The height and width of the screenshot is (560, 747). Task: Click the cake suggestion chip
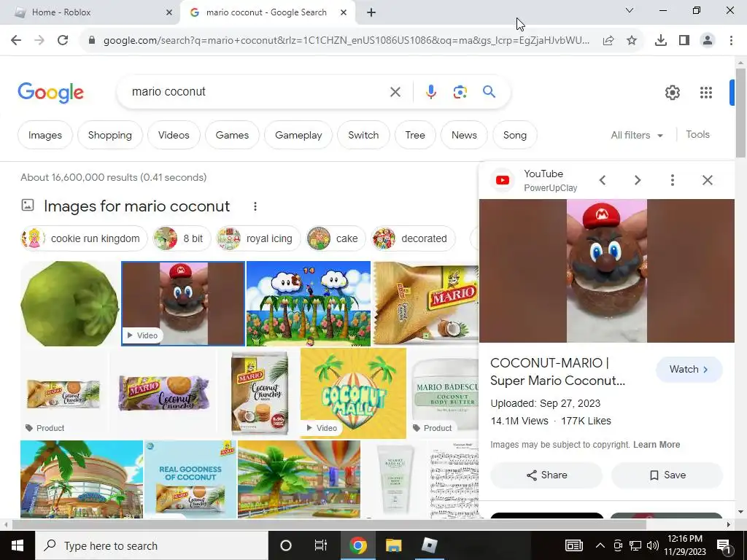point(336,238)
